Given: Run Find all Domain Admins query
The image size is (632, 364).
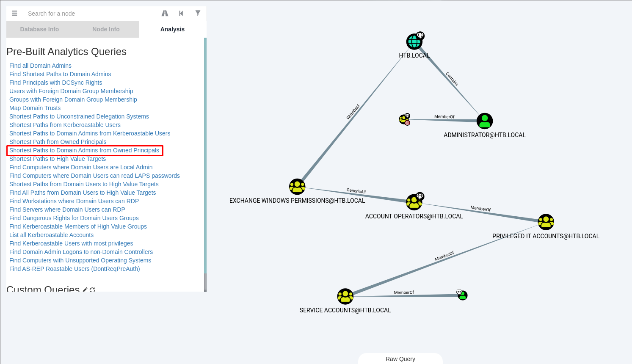Looking at the screenshot, I should [x=40, y=66].
